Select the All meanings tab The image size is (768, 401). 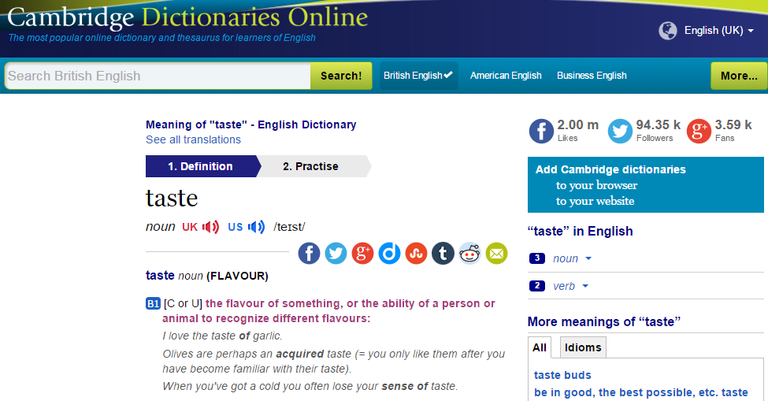click(539, 347)
